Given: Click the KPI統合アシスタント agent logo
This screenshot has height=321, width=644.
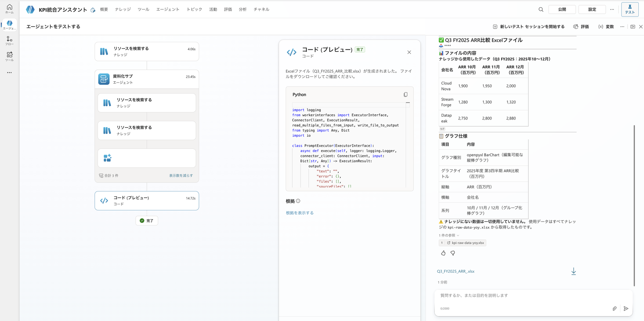Looking at the screenshot, I should pyautogui.click(x=30, y=9).
